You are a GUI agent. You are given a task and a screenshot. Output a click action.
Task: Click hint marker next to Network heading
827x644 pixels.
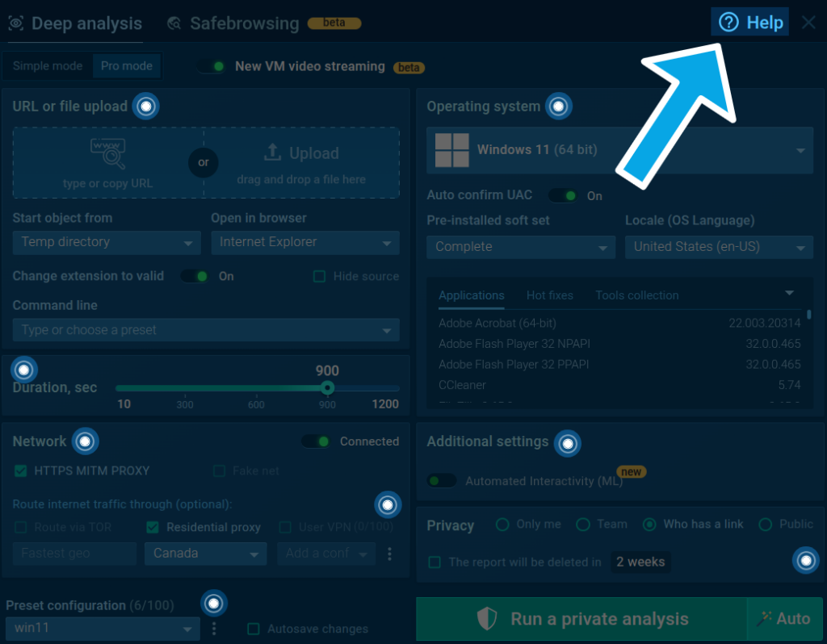click(x=85, y=441)
